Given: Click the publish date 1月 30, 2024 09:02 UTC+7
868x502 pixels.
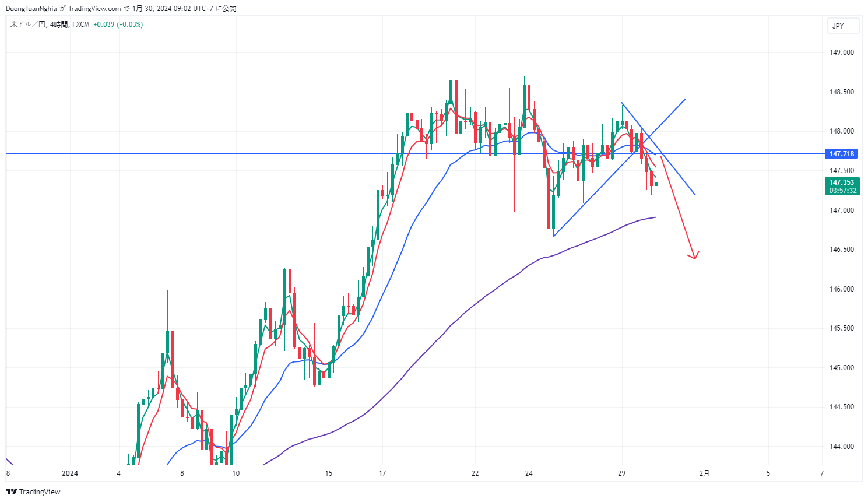Looking at the screenshot, I should (x=173, y=9).
